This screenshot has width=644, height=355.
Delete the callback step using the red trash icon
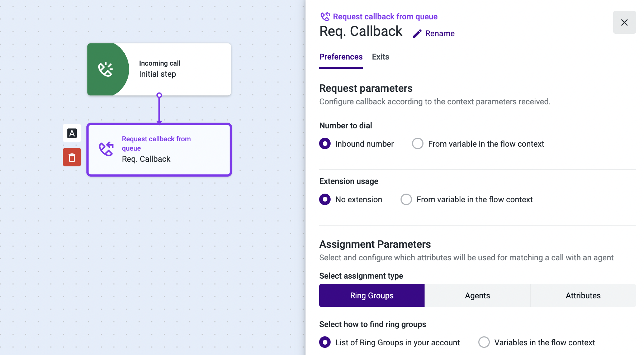pos(72,157)
